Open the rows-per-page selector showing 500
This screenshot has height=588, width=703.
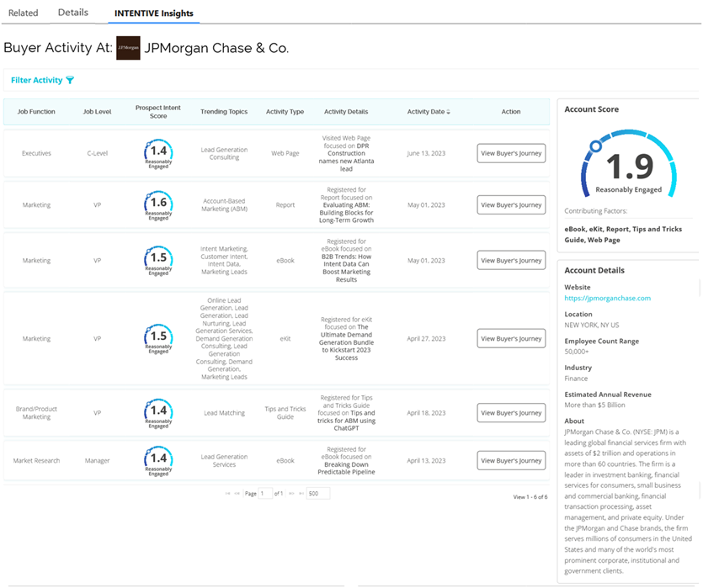pyautogui.click(x=317, y=494)
